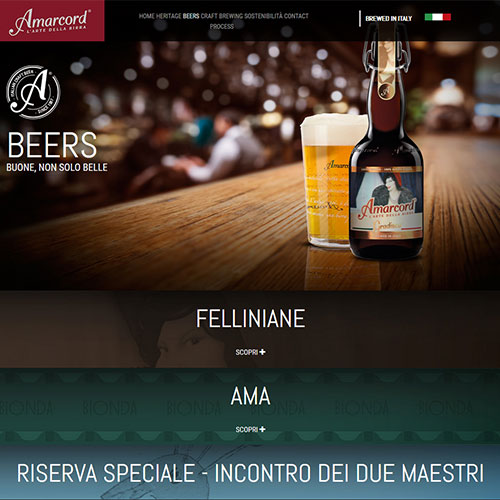Open the Craft Brewing Process menu item
The height and width of the screenshot is (500, 500).
[x=222, y=21]
